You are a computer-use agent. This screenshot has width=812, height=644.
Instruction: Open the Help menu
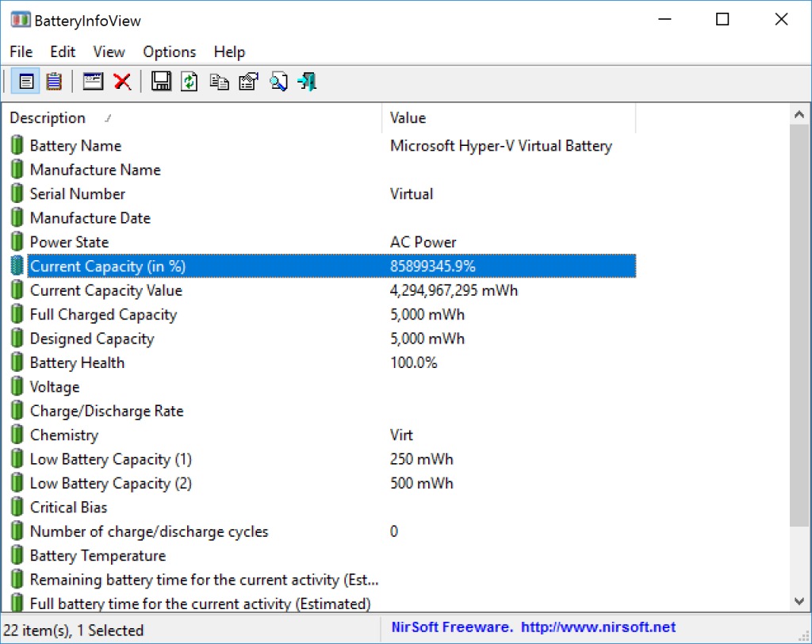tap(229, 52)
